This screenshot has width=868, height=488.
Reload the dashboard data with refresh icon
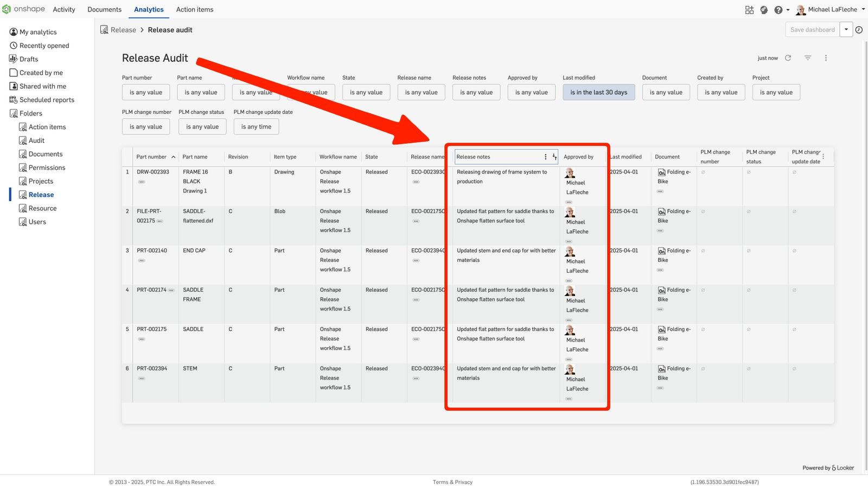[788, 58]
